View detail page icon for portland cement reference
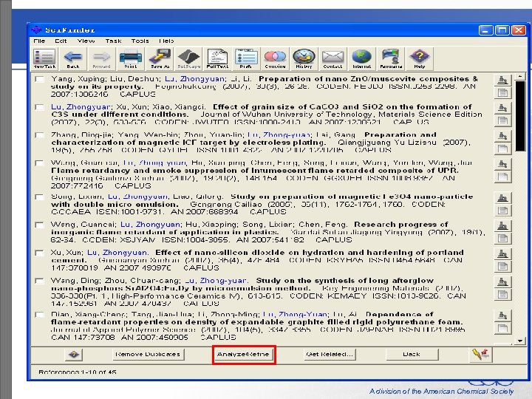 [502, 266]
